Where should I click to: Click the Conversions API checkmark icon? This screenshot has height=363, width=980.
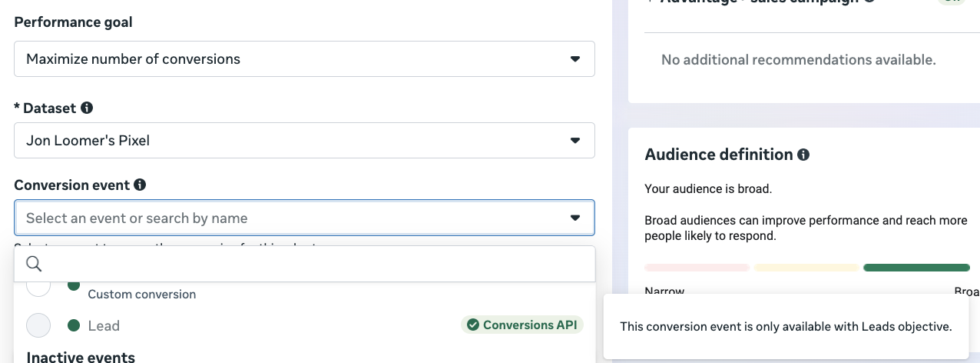coord(473,325)
